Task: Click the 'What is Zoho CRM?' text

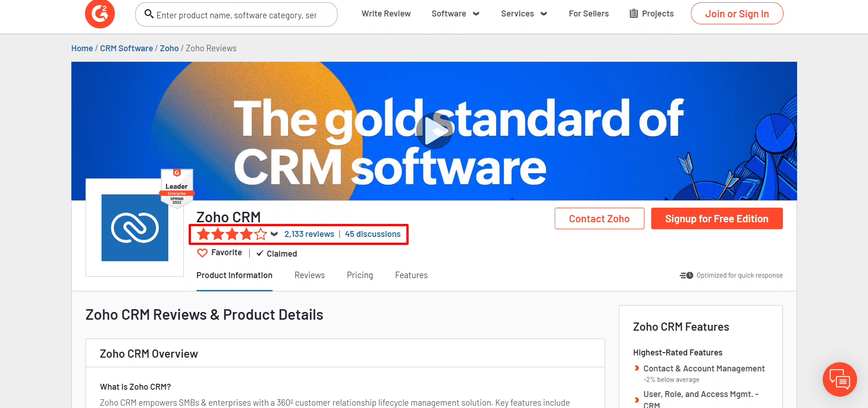Action: [x=135, y=387]
